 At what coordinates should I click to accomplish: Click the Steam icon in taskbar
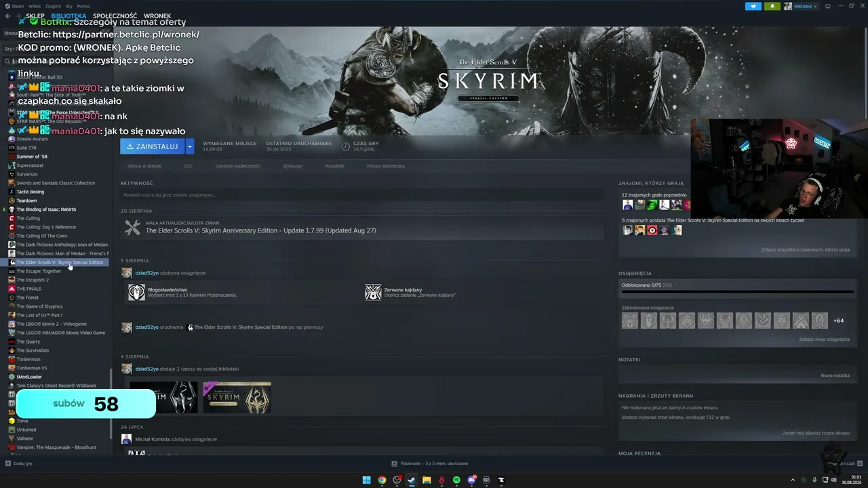[x=412, y=480]
